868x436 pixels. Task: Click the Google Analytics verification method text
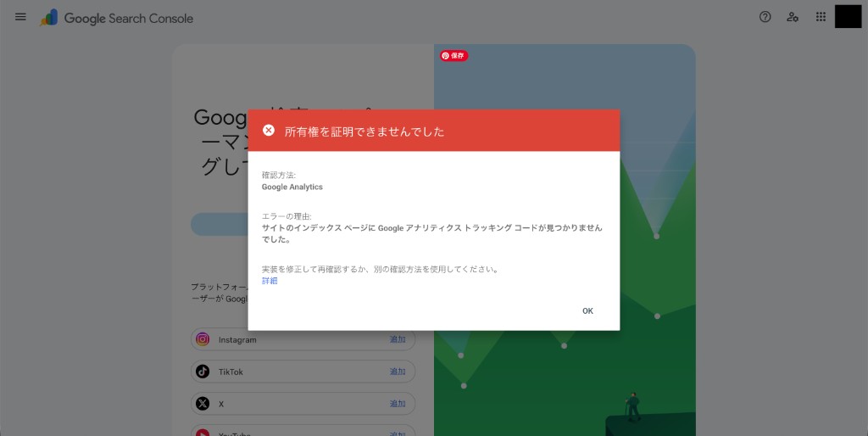pyautogui.click(x=292, y=187)
